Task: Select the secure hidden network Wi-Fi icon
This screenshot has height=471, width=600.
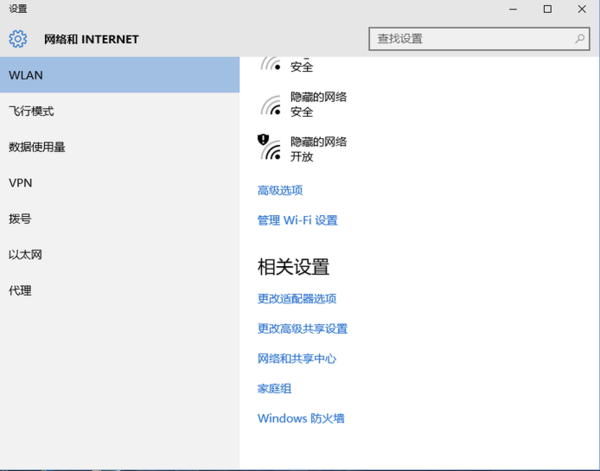Action: tap(271, 105)
